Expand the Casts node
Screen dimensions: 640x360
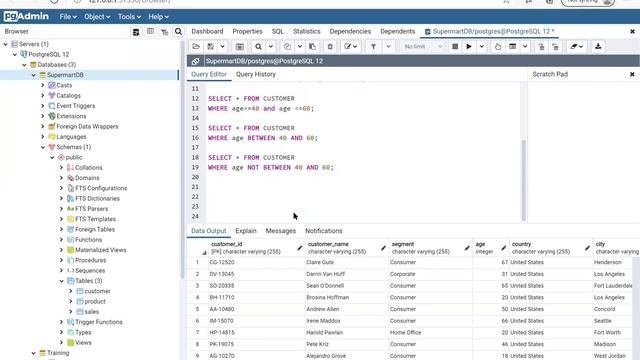(x=43, y=85)
